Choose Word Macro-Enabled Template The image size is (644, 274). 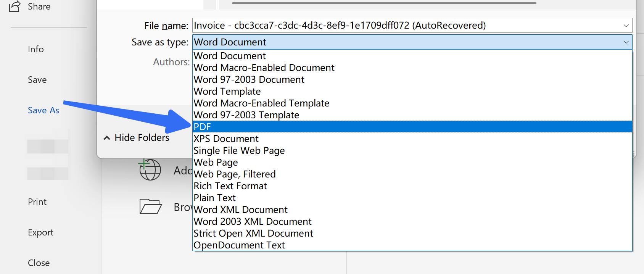[x=412, y=103]
